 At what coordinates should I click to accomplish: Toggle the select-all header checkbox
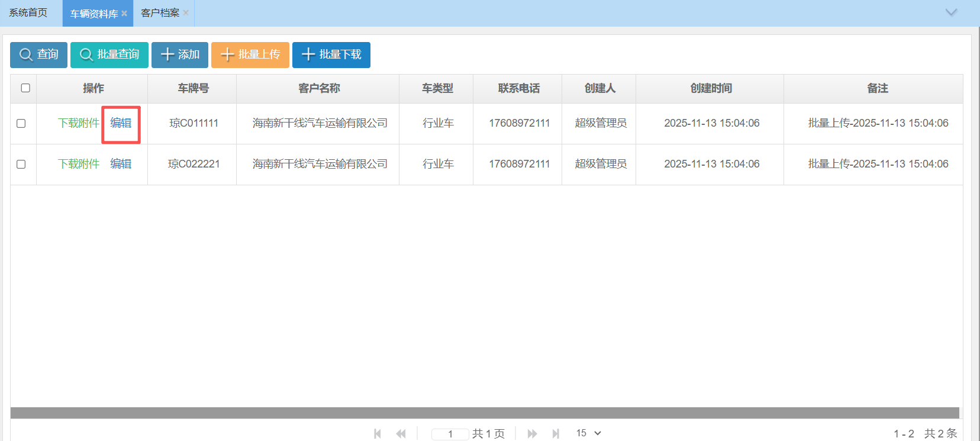click(x=25, y=88)
